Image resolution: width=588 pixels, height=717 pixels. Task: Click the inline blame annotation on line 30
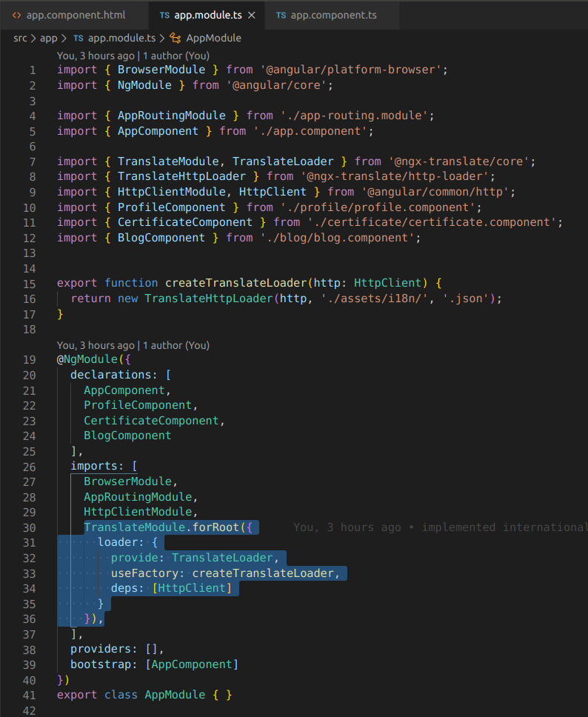(x=440, y=527)
